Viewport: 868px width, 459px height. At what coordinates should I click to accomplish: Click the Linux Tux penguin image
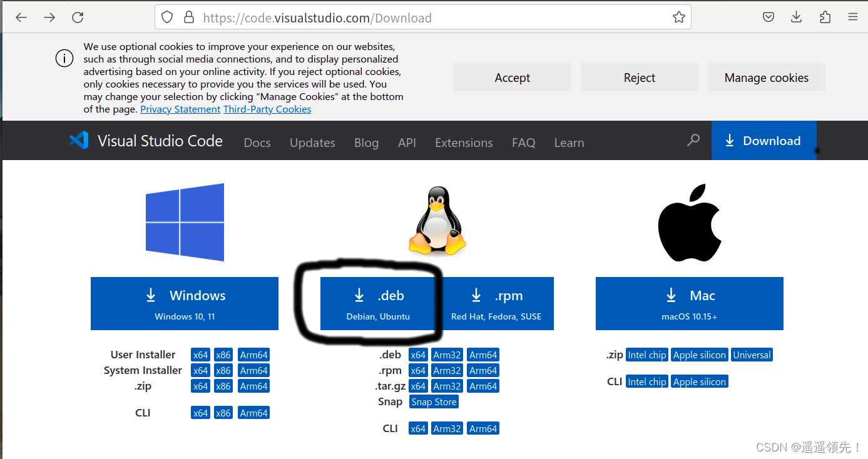click(437, 220)
